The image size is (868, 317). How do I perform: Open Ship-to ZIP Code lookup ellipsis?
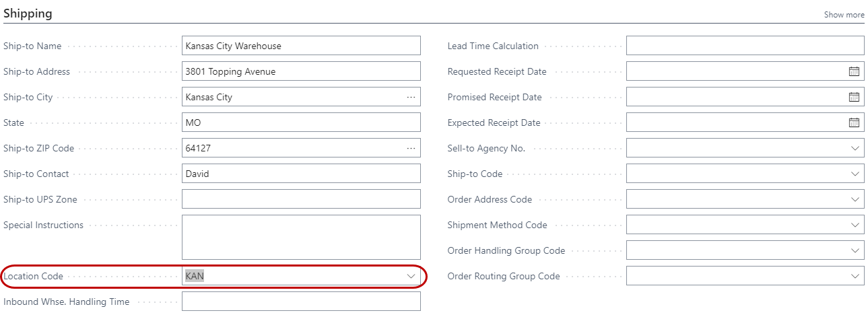(x=411, y=148)
